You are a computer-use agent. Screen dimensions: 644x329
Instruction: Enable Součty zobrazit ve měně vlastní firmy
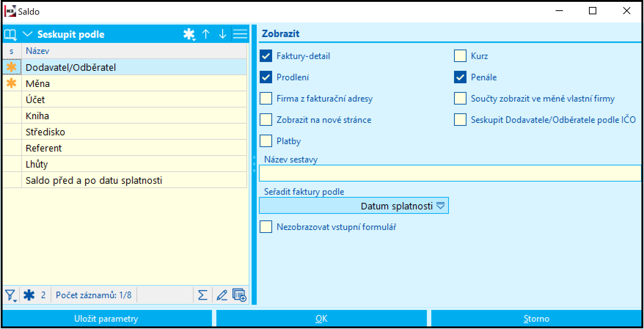[x=460, y=99]
